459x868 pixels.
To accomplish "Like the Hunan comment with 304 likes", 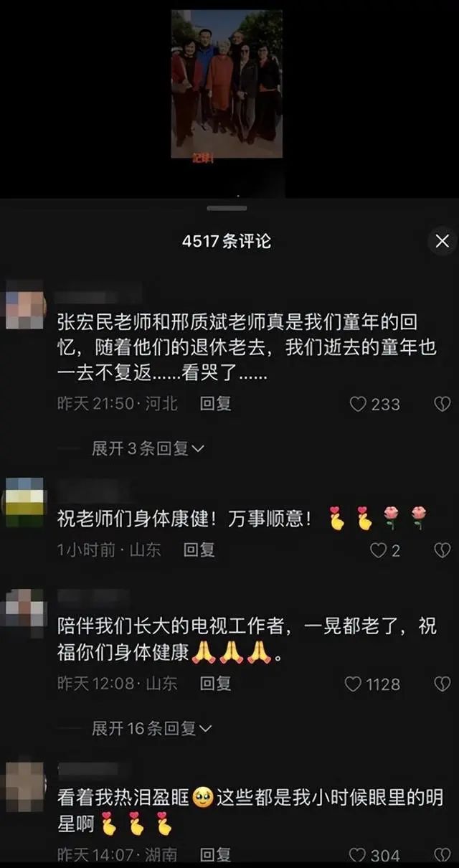I will [374, 855].
